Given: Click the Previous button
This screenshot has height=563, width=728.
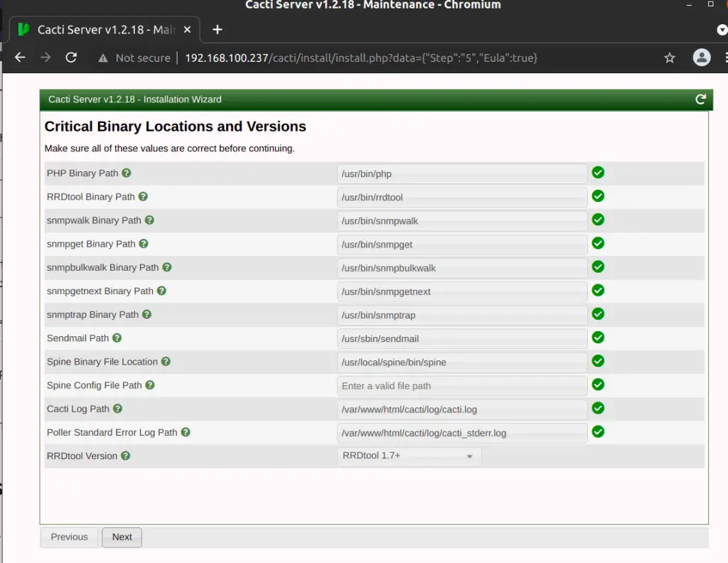Looking at the screenshot, I should [68, 537].
